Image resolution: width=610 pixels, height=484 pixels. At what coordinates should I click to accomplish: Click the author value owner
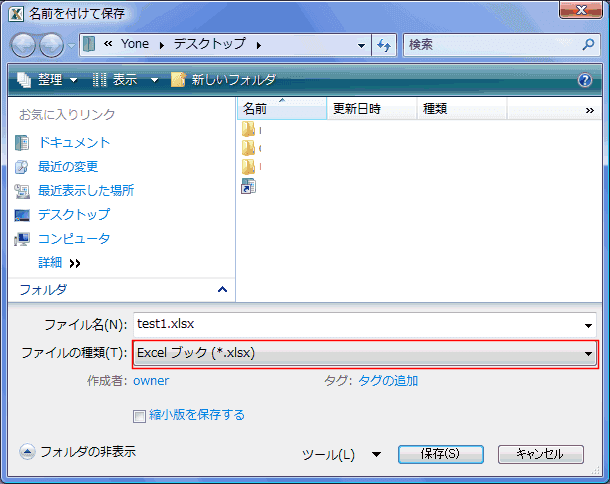tap(151, 381)
